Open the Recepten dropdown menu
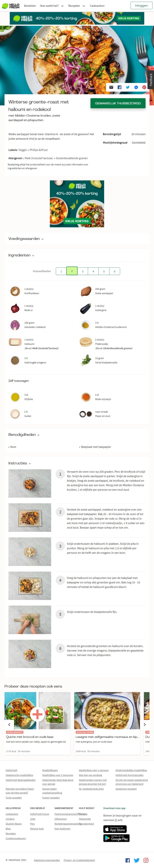The height and width of the screenshot is (868, 154). tap(76, 6)
